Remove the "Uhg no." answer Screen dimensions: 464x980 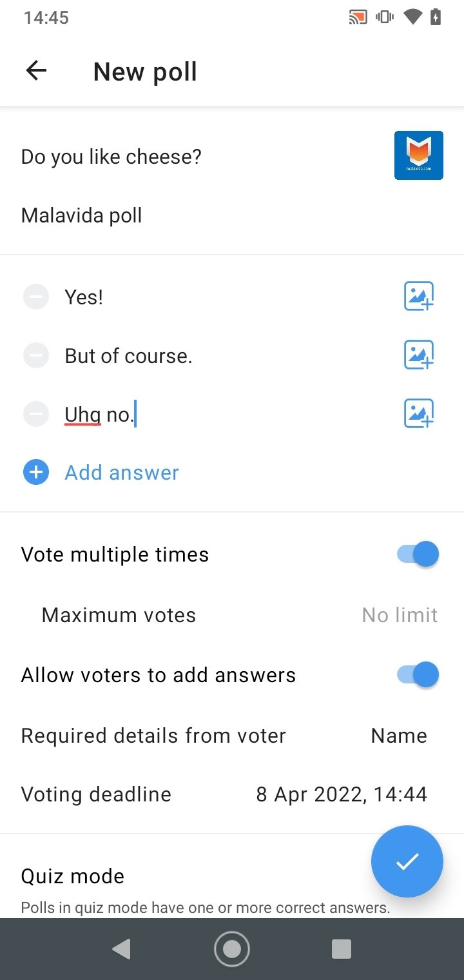[x=36, y=414]
